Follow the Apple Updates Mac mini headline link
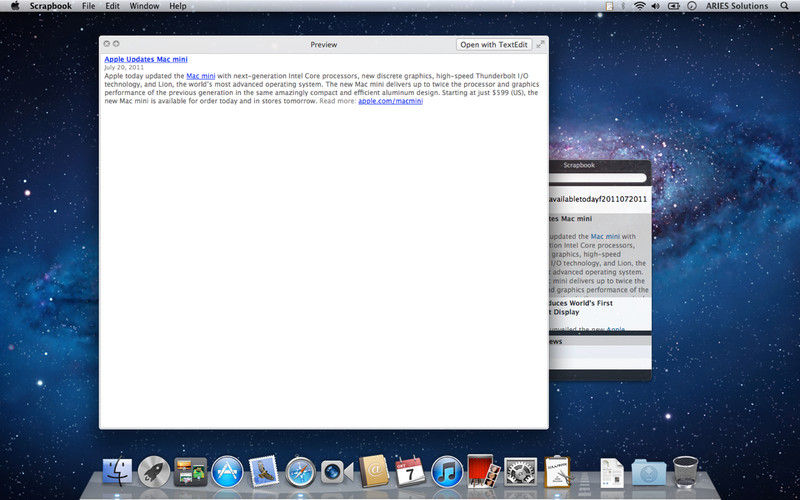This screenshot has width=800, height=500. [x=146, y=59]
